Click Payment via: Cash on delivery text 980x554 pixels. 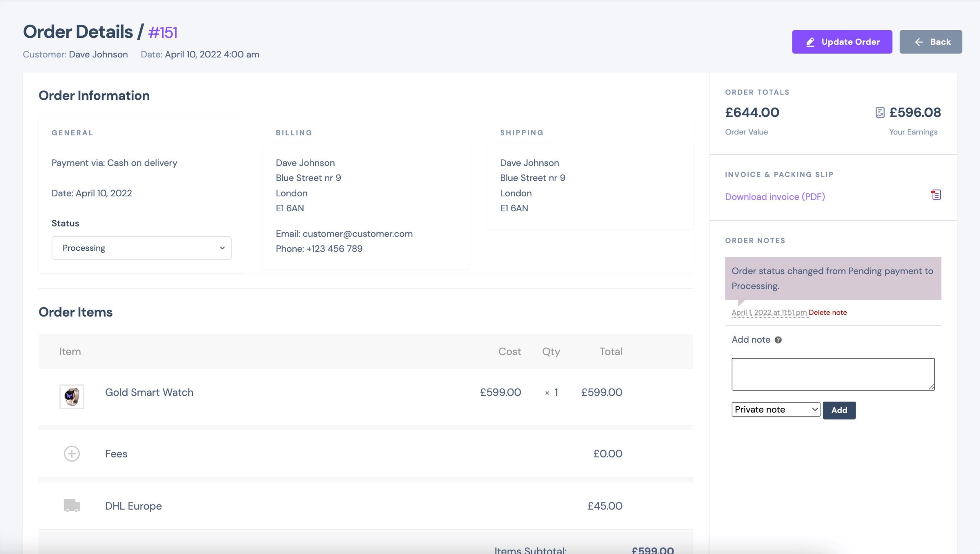114,163
